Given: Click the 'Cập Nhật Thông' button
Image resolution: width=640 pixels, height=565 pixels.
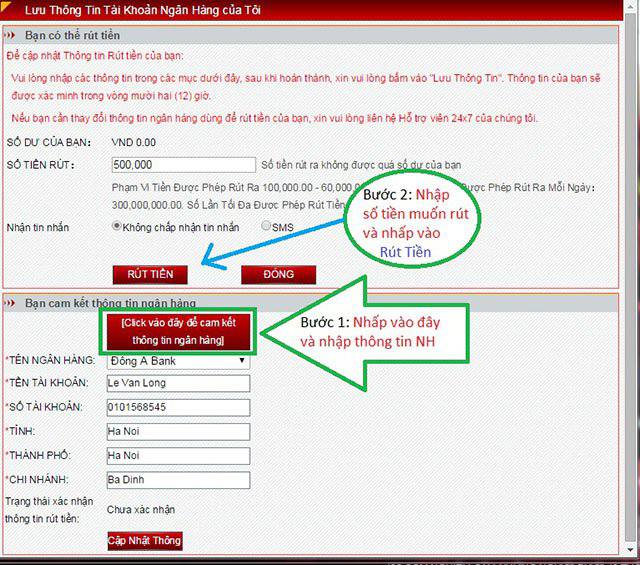Looking at the screenshot, I should (x=145, y=541).
